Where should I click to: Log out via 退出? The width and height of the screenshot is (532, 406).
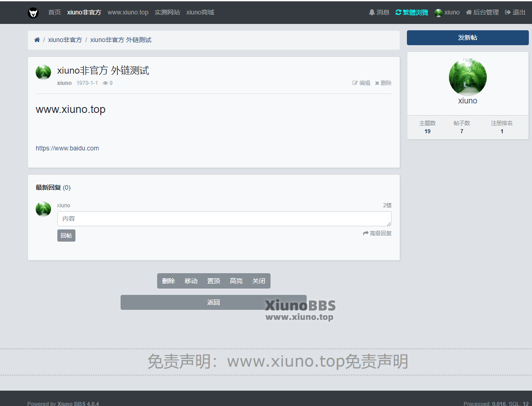pyautogui.click(x=515, y=13)
